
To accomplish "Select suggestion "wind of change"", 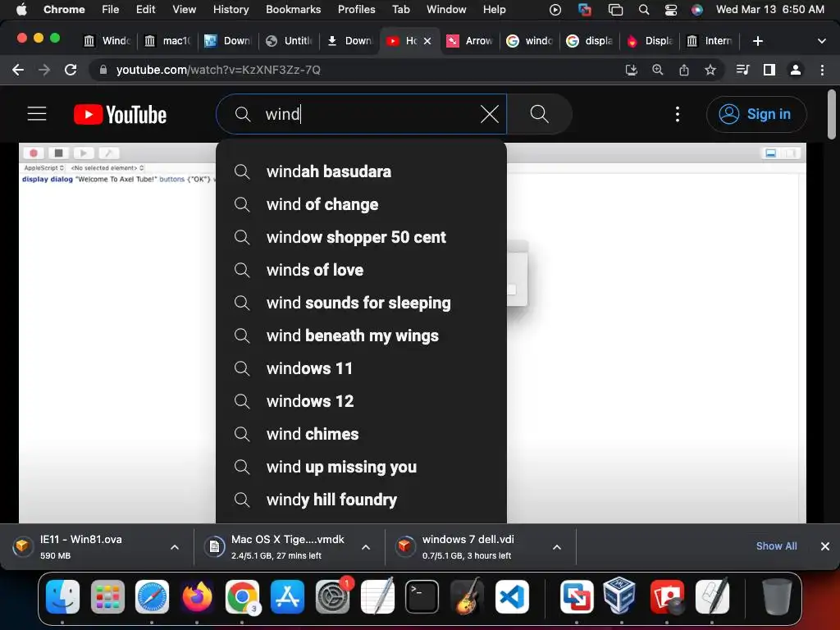I will point(361,204).
